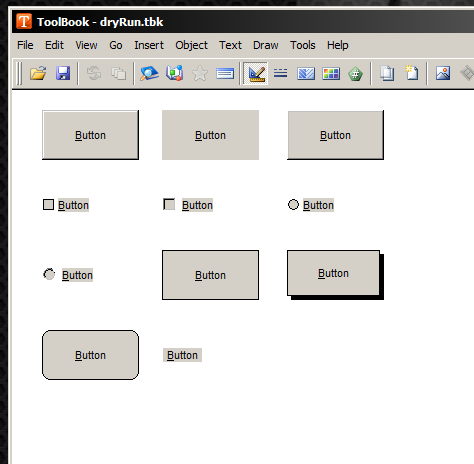
Task: Click the blue striped pattern palette icon
Action: click(x=306, y=73)
